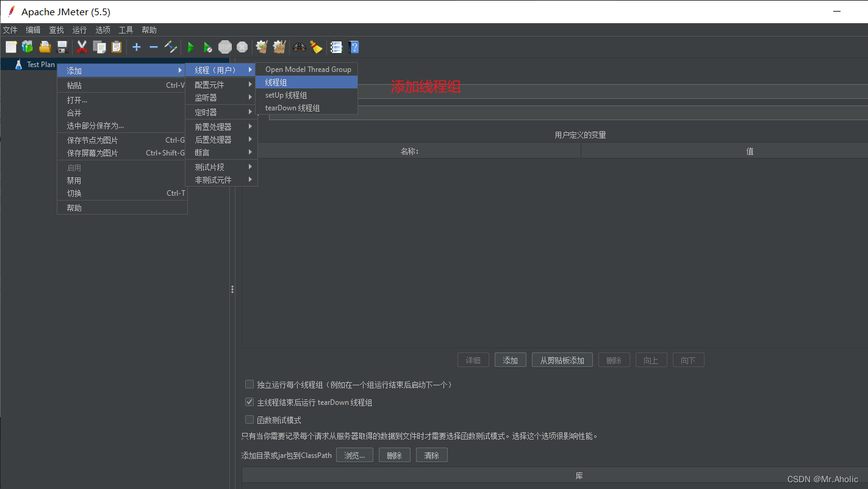Expand the 前置处理器 submenu
The width and height of the screenshot is (868, 489).
click(x=221, y=127)
